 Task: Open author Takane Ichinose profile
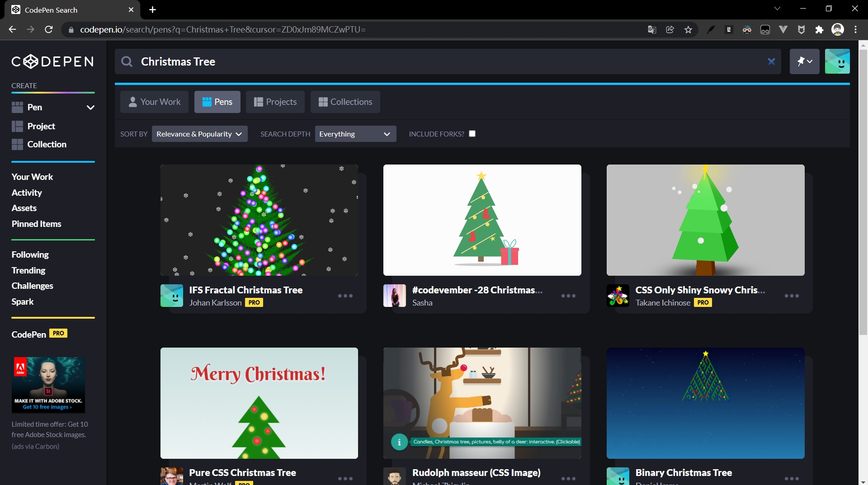(x=663, y=303)
